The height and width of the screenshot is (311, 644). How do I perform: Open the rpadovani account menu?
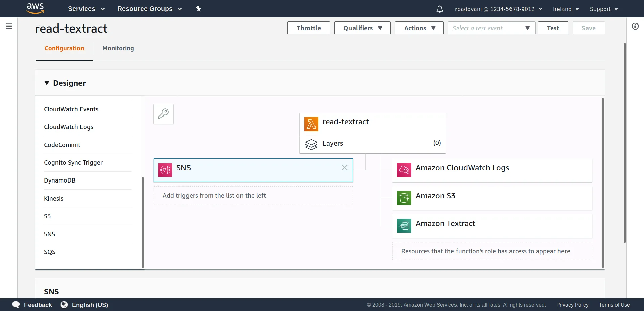[x=498, y=9]
